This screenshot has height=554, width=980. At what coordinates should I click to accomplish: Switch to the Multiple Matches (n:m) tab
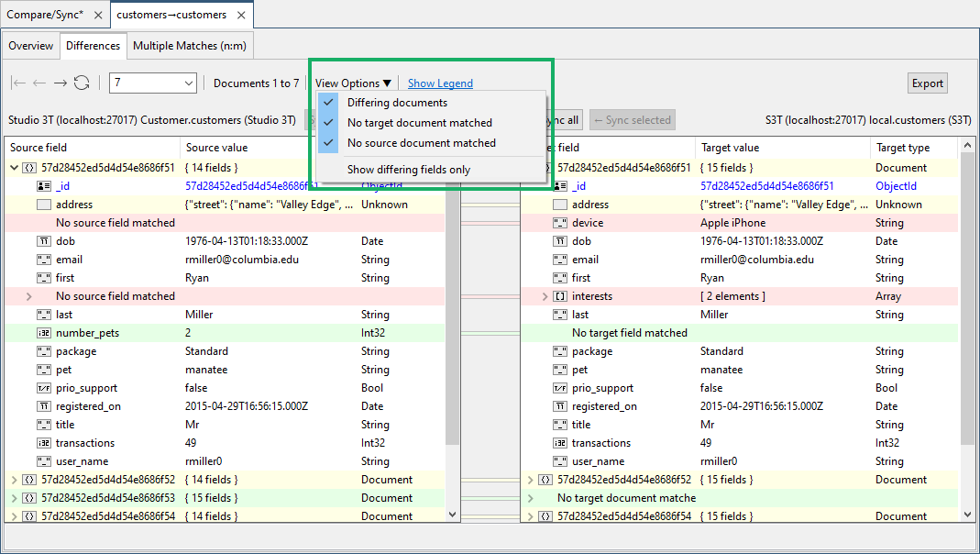189,45
